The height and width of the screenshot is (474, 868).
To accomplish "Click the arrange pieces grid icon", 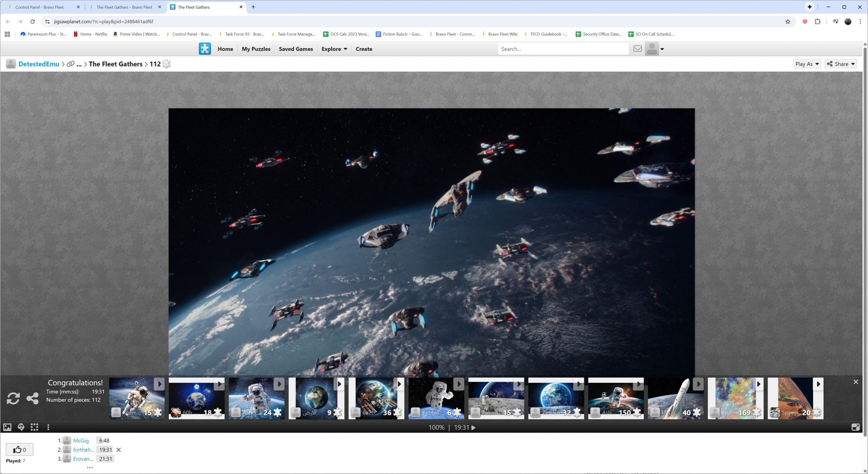I will (34, 427).
